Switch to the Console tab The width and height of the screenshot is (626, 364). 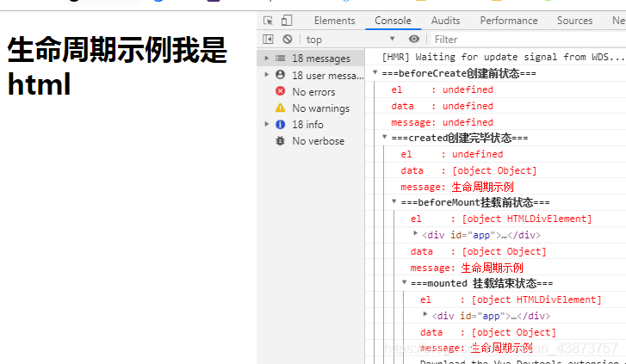tap(393, 21)
